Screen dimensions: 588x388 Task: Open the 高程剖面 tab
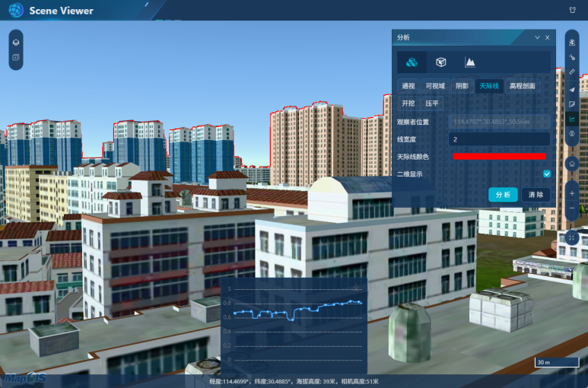click(522, 86)
